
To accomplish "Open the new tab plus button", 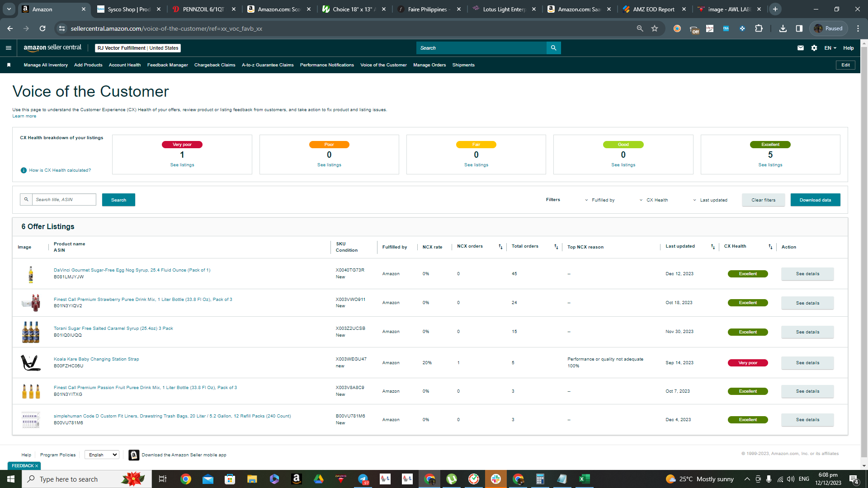I will point(775,9).
